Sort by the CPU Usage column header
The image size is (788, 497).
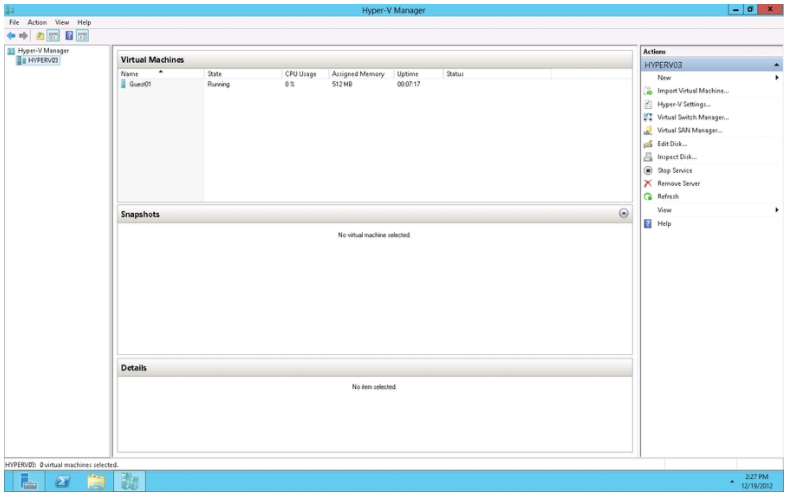(305, 74)
